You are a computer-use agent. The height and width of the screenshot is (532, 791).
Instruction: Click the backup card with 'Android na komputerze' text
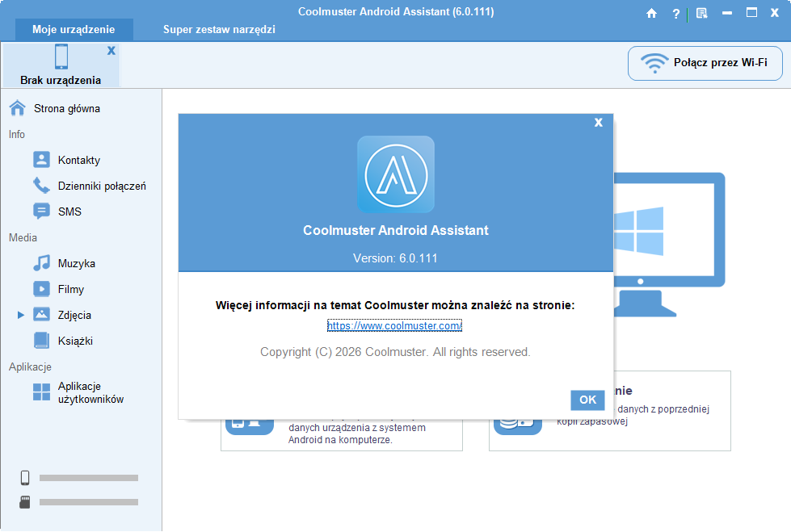coord(342,434)
